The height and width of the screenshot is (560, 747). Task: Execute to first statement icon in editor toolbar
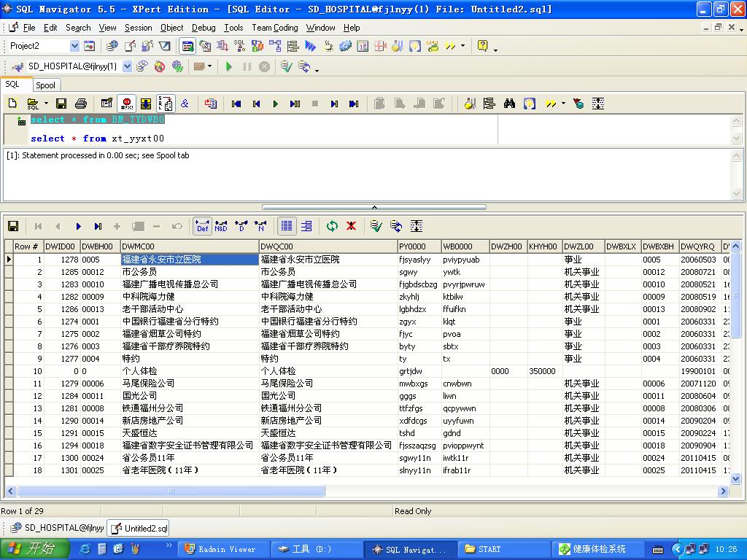click(x=236, y=104)
